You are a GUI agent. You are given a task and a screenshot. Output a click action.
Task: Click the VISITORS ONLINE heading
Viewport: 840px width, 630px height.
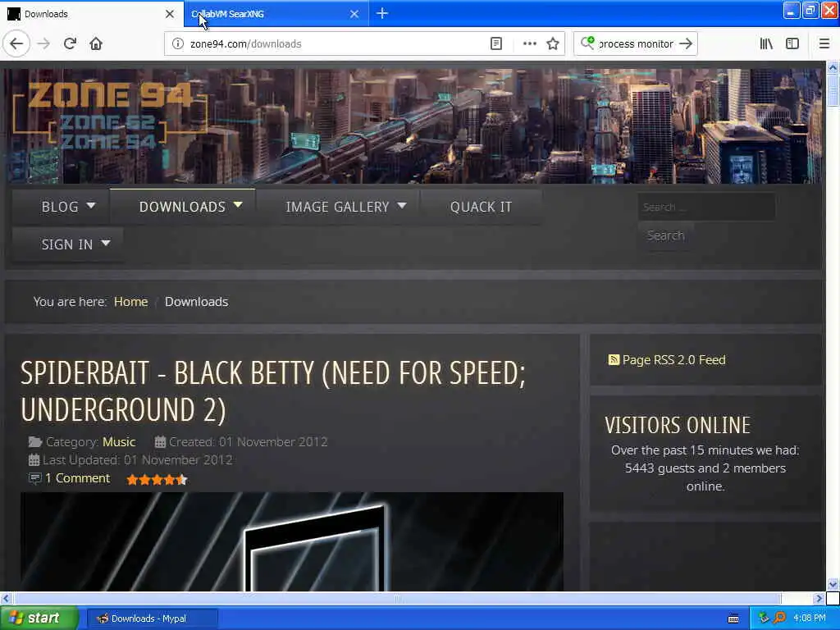pyautogui.click(x=678, y=426)
